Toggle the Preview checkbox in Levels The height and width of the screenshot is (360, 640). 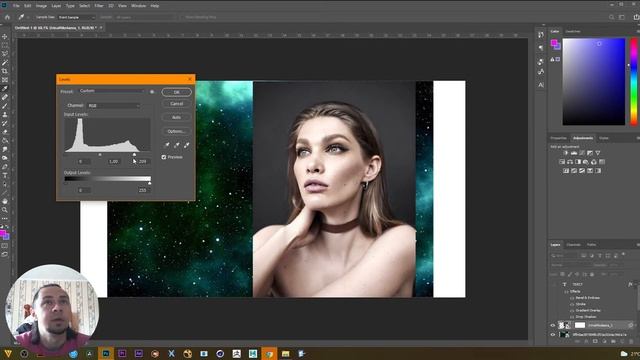[x=164, y=157]
